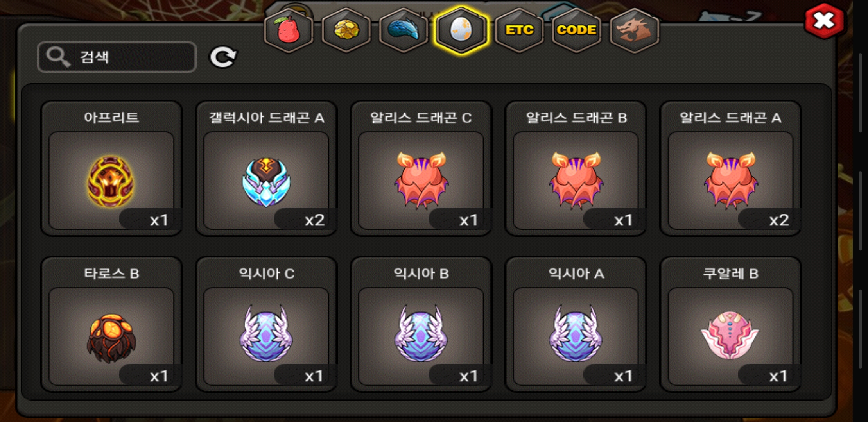Close the inventory with red X

[x=824, y=21]
